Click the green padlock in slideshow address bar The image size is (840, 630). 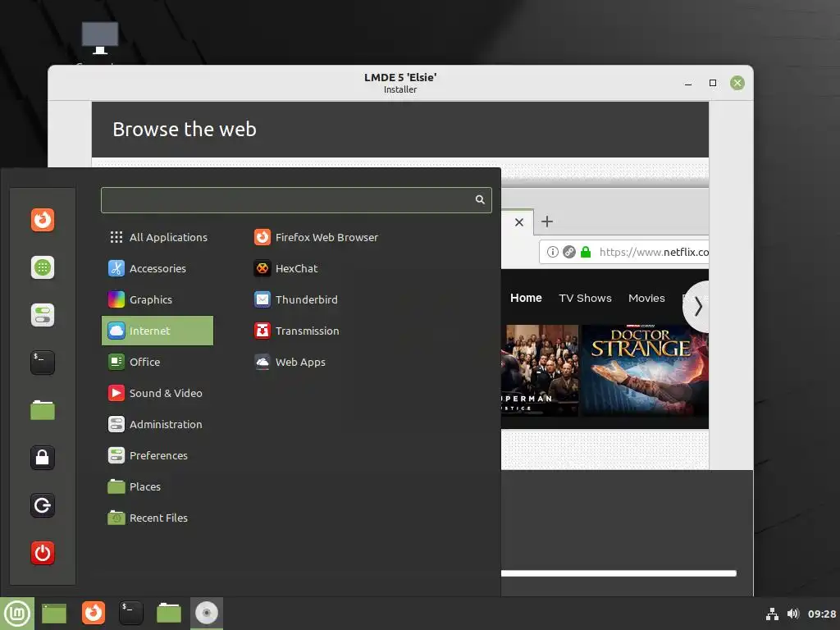[586, 252]
